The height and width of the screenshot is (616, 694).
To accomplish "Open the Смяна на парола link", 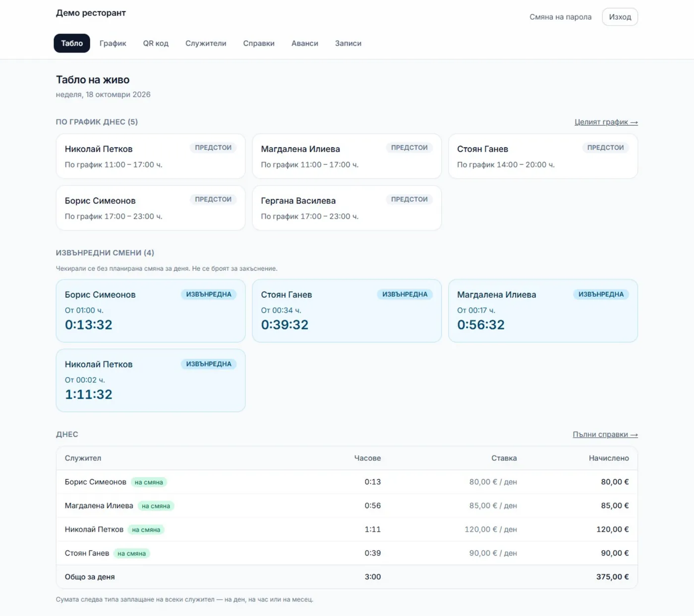I will tap(560, 17).
